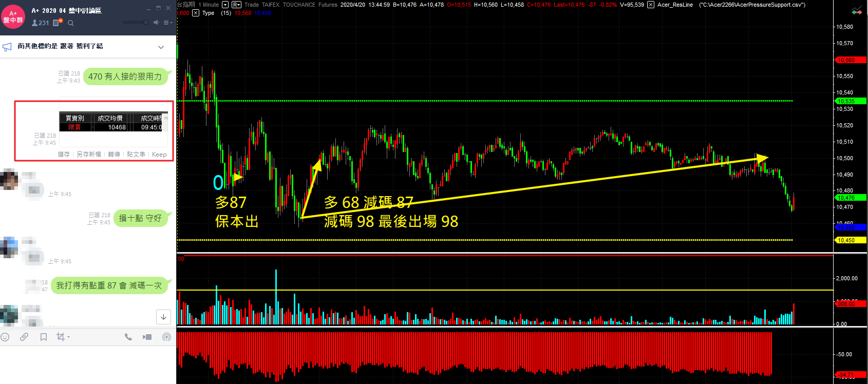Expand the pinned announcement chevron
Image resolution: width=868 pixels, height=384 pixels.
[161, 47]
